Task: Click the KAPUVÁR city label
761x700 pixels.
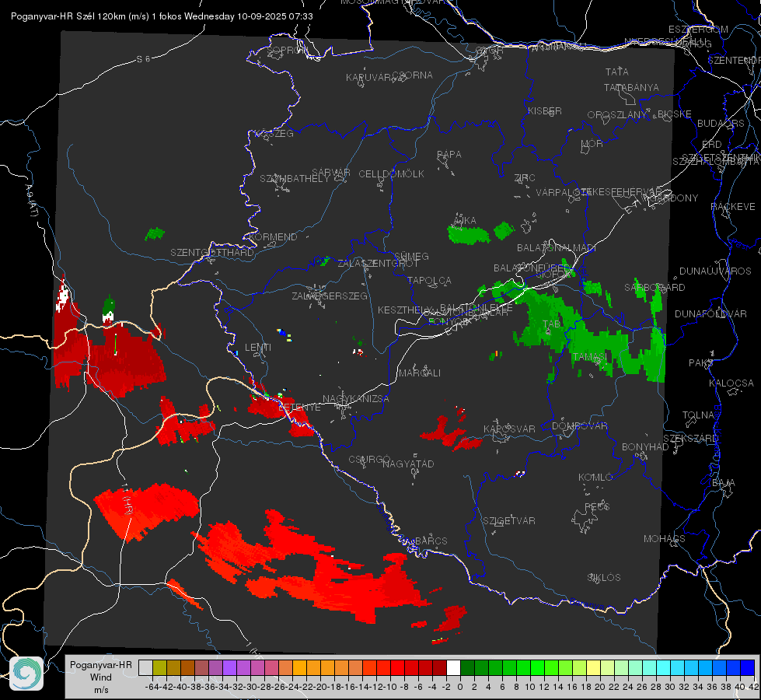Action: [x=369, y=77]
